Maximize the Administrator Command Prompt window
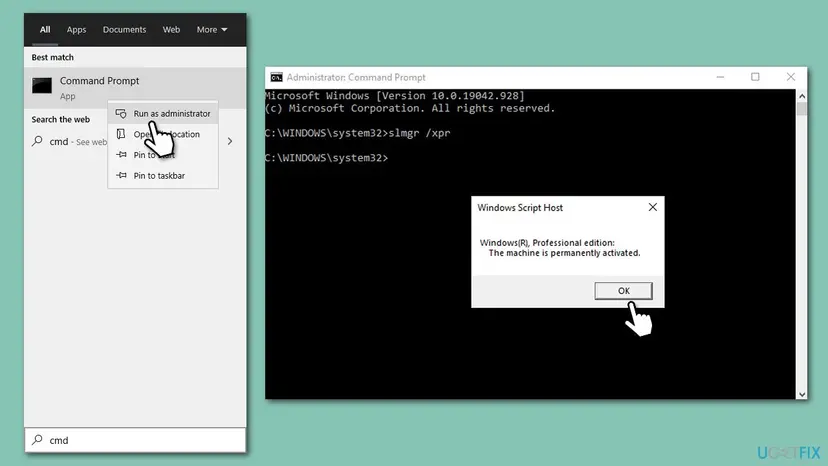The height and width of the screenshot is (466, 828). click(x=755, y=77)
